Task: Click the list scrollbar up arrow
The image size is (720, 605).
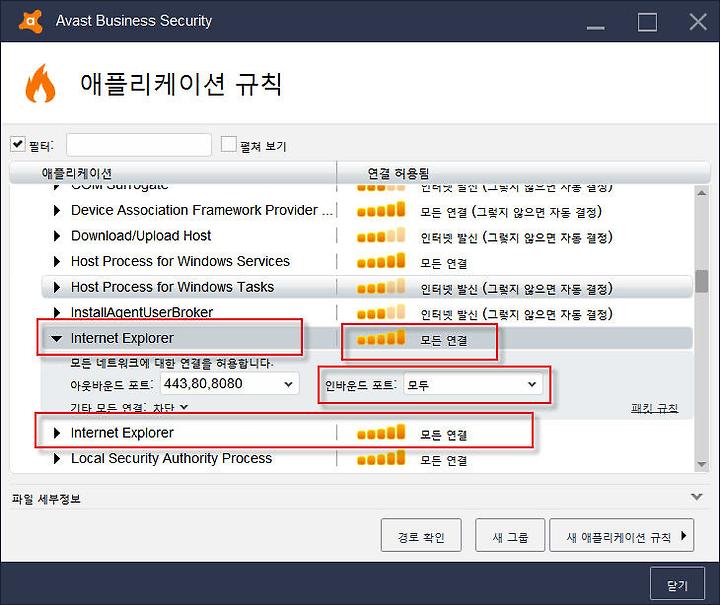Action: 702,193
